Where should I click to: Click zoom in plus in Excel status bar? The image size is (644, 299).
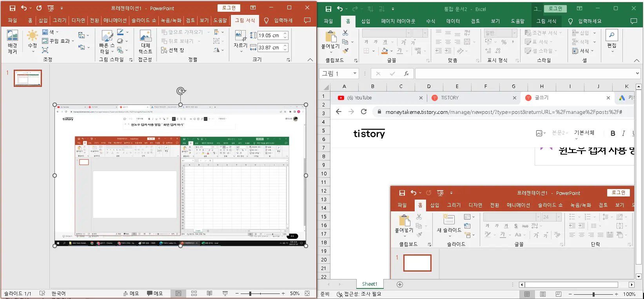point(617,294)
